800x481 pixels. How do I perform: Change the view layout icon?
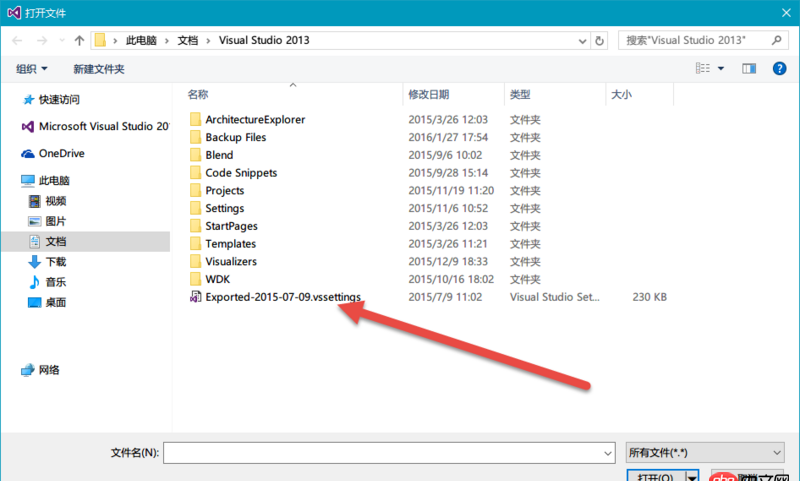pos(703,68)
